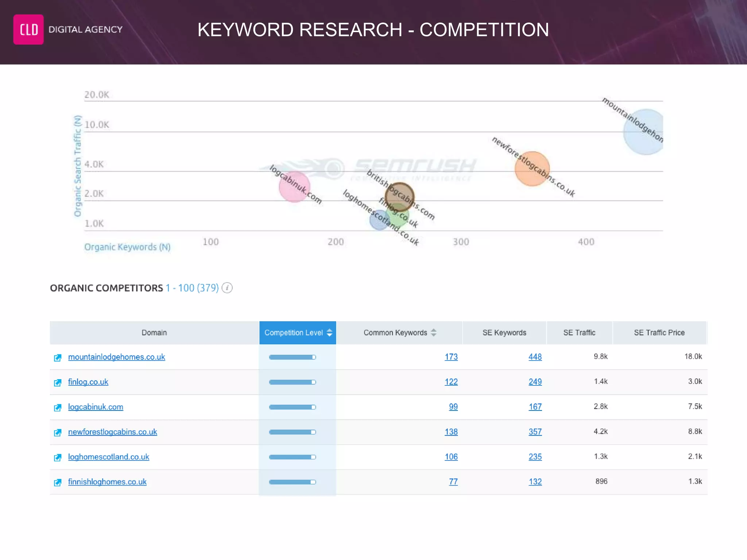
Task: Open external link icon for finnishloghomes.co.uk
Action: (x=58, y=482)
